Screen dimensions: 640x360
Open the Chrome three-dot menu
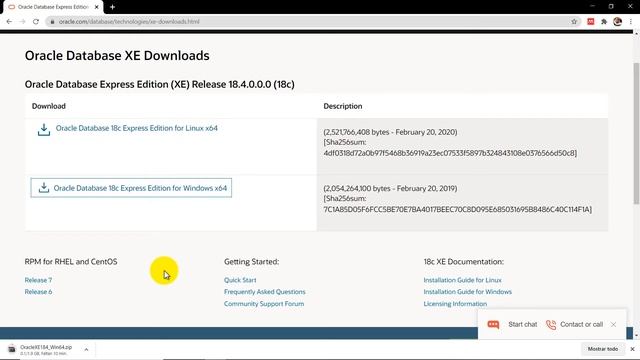(631, 22)
